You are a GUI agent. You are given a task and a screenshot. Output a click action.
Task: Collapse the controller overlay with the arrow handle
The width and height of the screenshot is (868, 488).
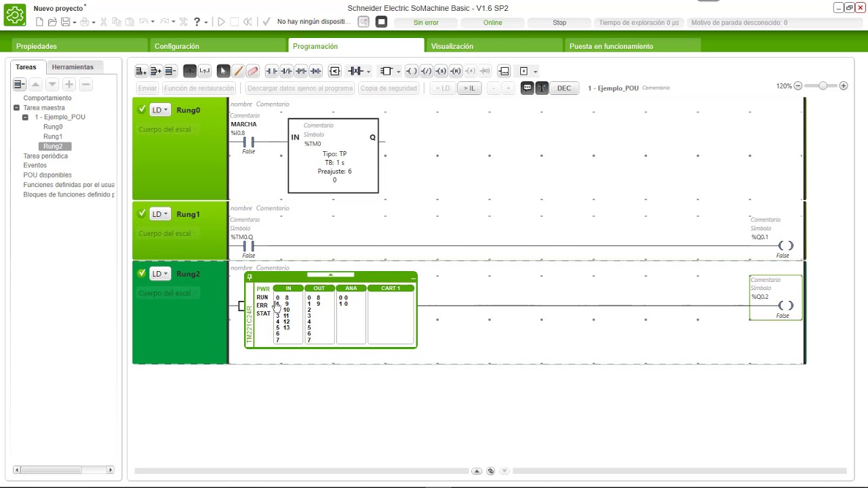(x=330, y=274)
